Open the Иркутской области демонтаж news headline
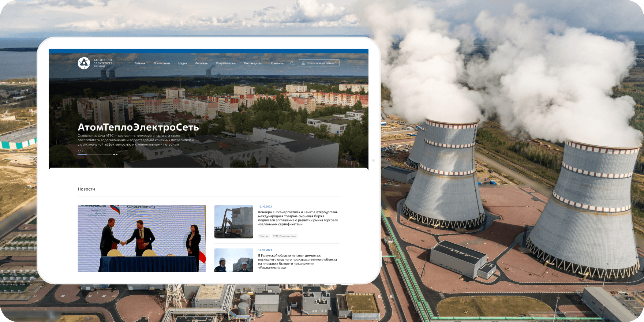 click(297, 262)
